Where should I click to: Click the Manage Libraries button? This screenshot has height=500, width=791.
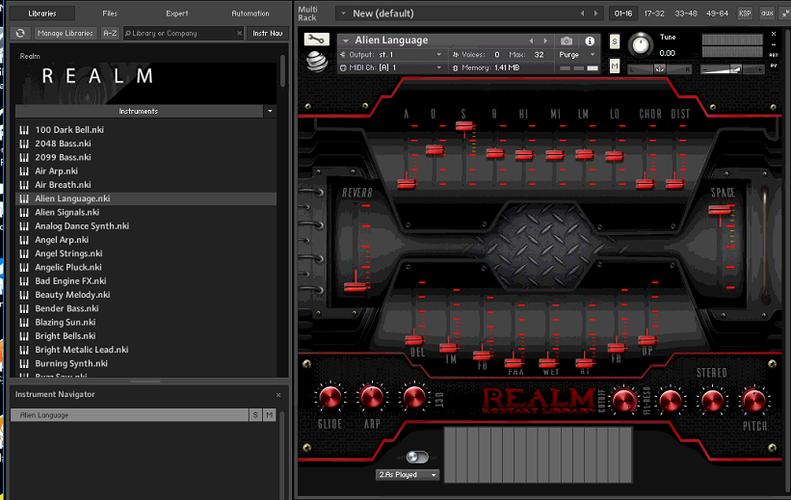[x=65, y=33]
